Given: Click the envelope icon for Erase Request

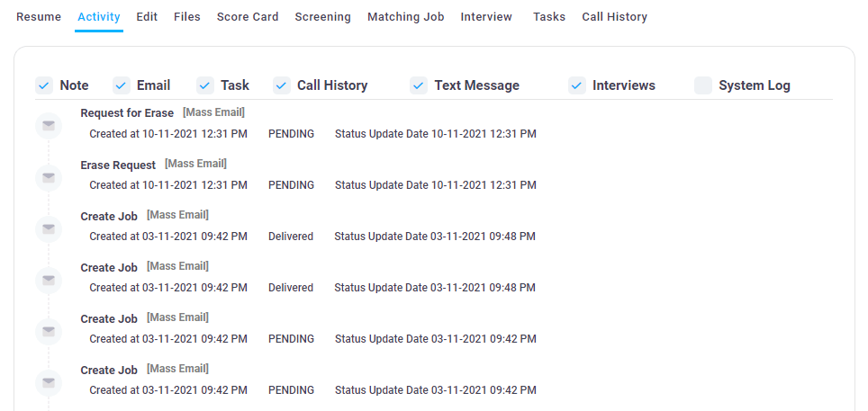Looking at the screenshot, I should tap(49, 177).
